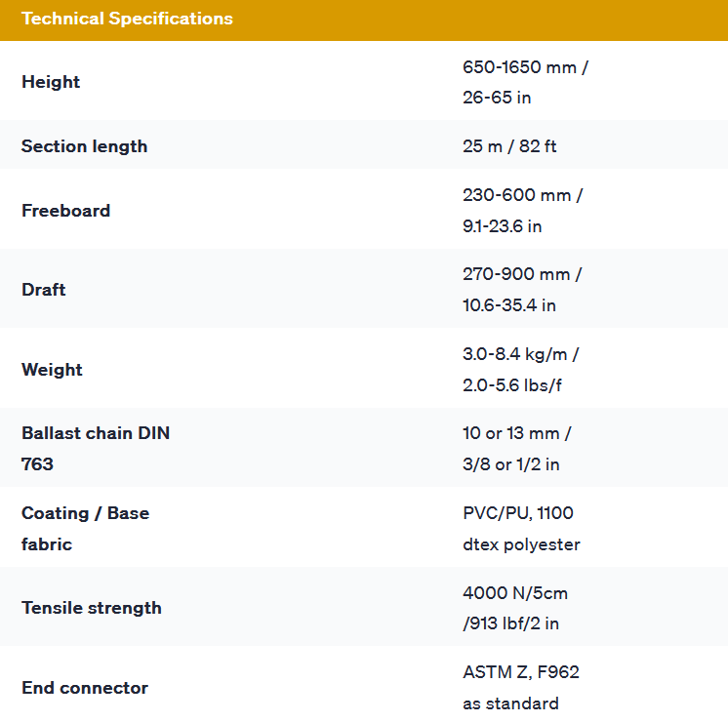Screen dimensions: 728x723
Task: Select the Ballast chain DIN 763 label
Action: 95,448
